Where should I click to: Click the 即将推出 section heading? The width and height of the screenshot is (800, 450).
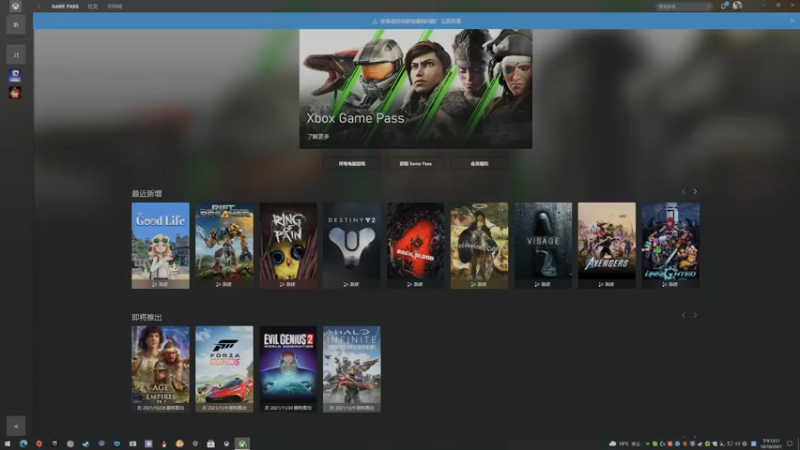click(146, 317)
